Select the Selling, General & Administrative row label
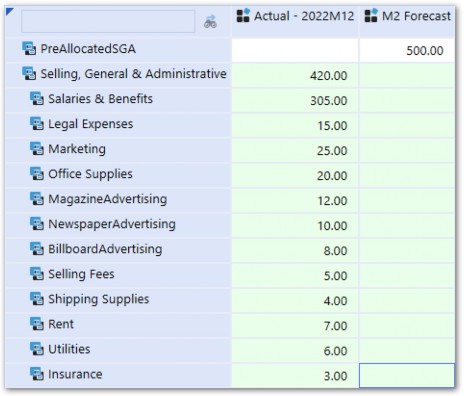 click(x=133, y=74)
